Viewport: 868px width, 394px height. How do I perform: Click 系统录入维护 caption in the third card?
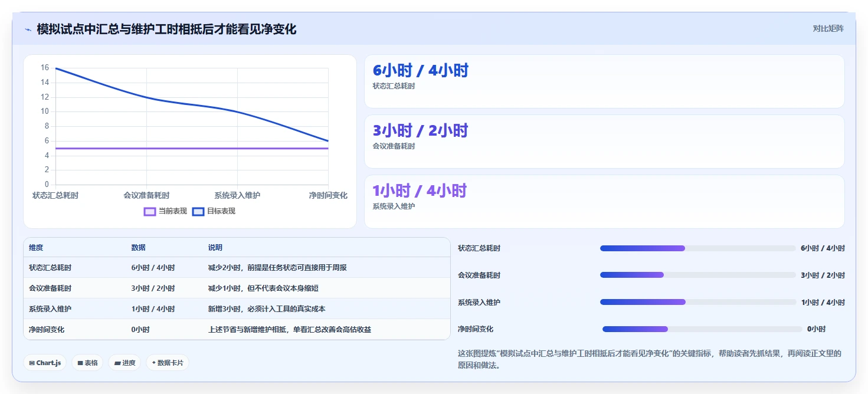(x=394, y=206)
